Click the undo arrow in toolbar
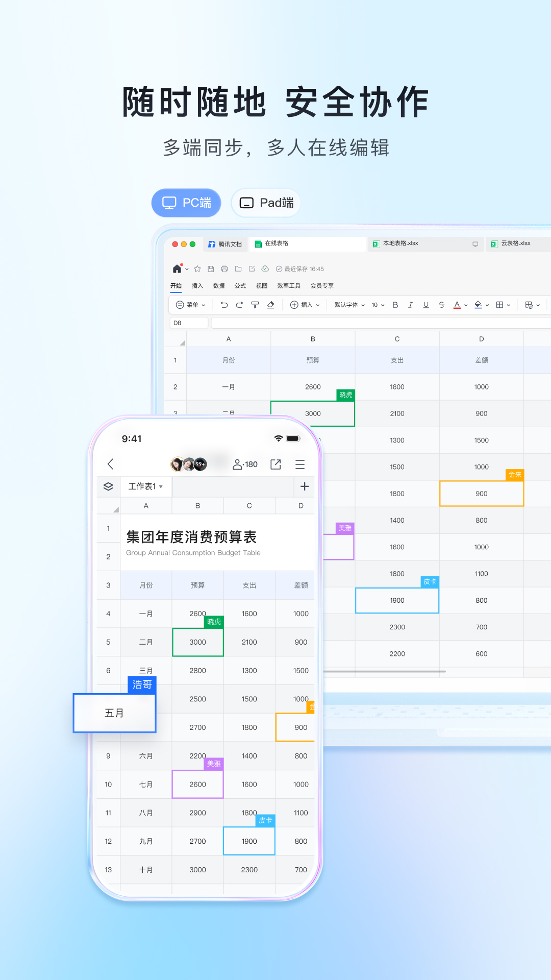The image size is (551, 980). pos(224,305)
